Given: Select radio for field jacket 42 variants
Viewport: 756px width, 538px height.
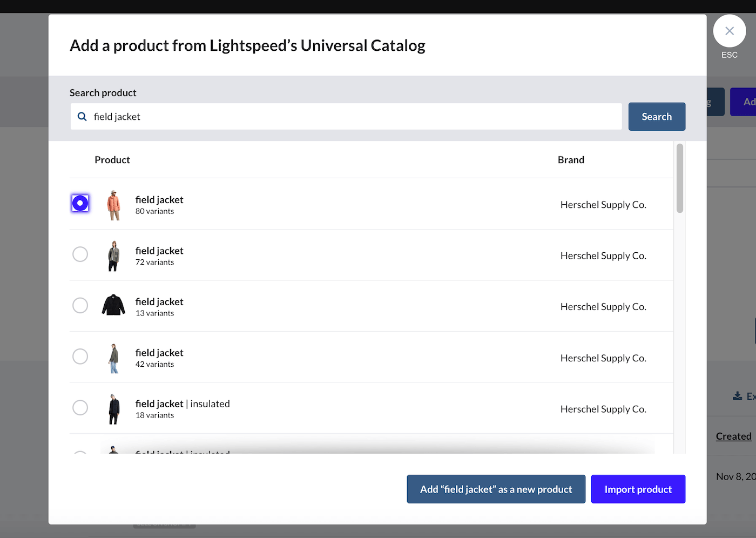Looking at the screenshot, I should 80,357.
